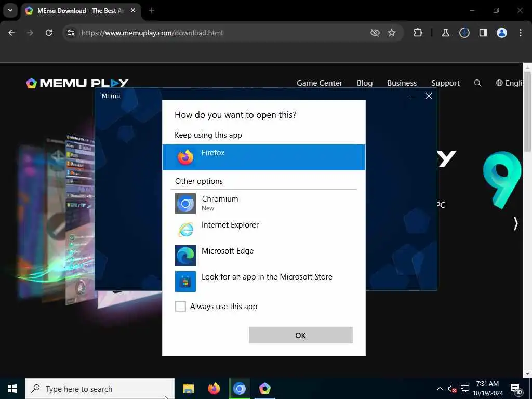The width and height of the screenshot is (532, 399).
Task: Switch to MEmu installer in taskbar
Action: (x=264, y=389)
